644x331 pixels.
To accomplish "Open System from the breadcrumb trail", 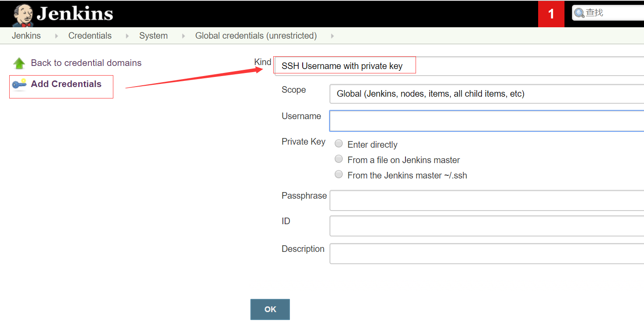I will click(153, 36).
